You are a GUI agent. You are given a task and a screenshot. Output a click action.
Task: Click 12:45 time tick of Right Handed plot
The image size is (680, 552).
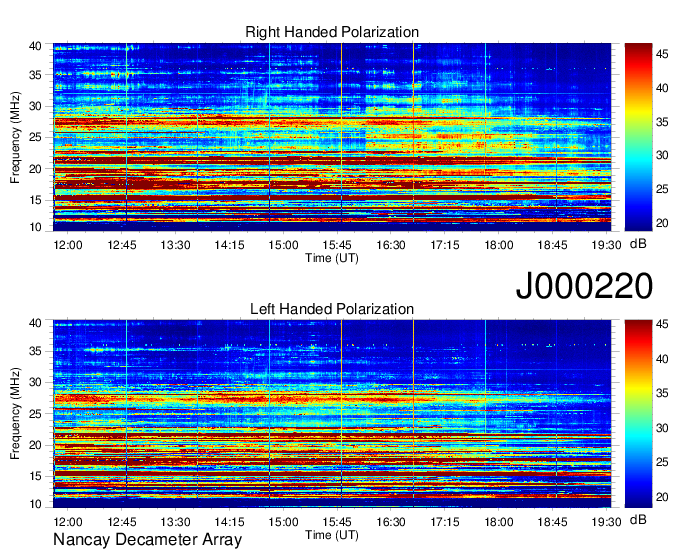[122, 245]
